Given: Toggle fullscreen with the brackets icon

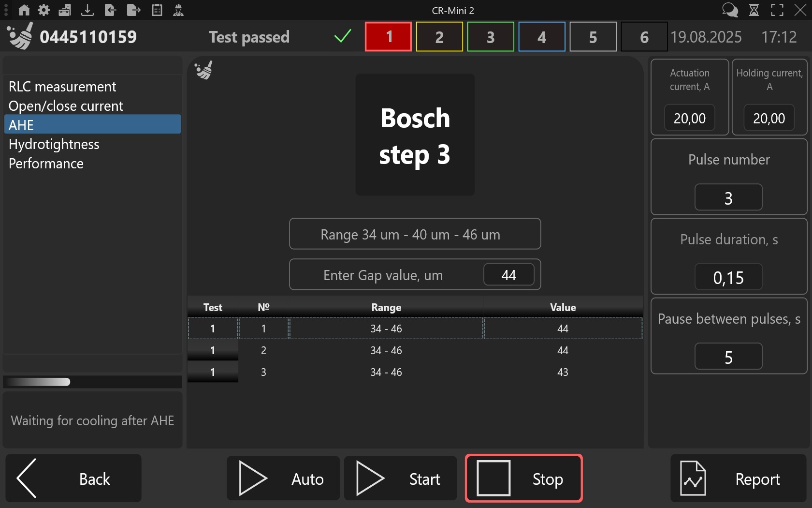Looking at the screenshot, I should [777, 10].
